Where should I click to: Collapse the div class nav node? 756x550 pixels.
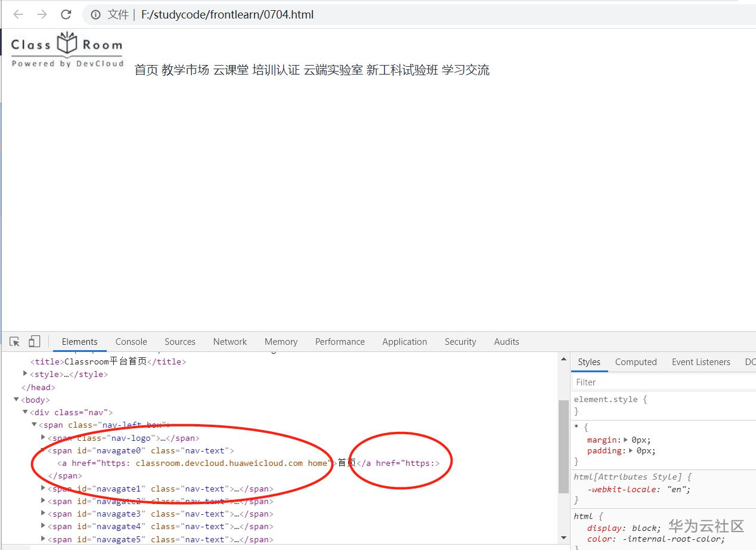[25, 412]
